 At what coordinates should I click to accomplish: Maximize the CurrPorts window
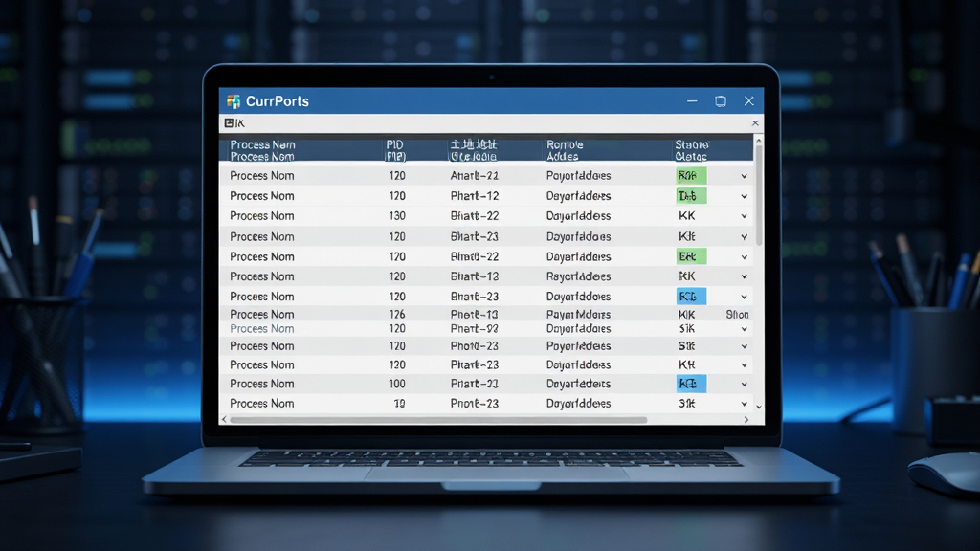point(721,101)
